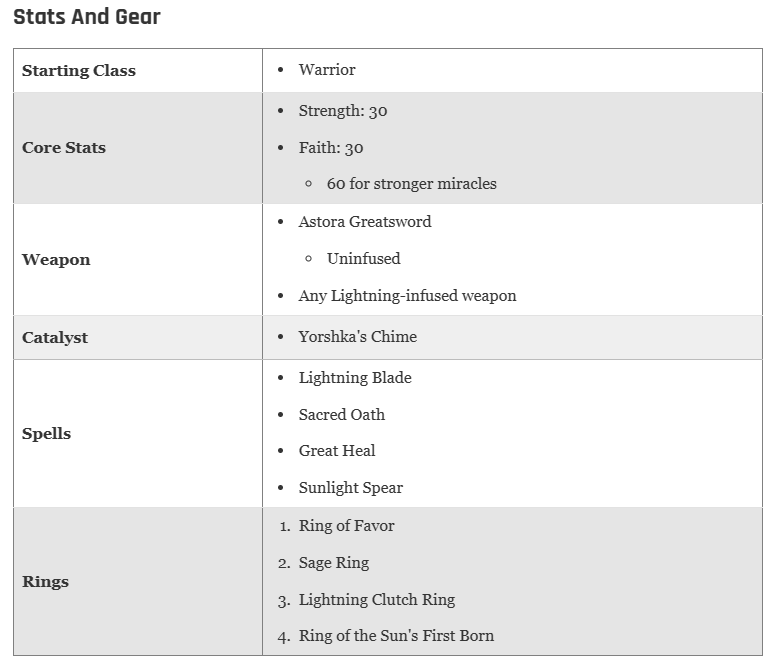Click Any Lightning-infused weapon text
Viewport: 776px width, 661px height.
407,296
